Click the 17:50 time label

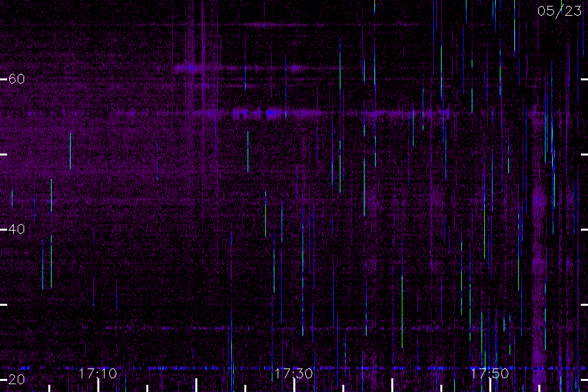point(490,374)
